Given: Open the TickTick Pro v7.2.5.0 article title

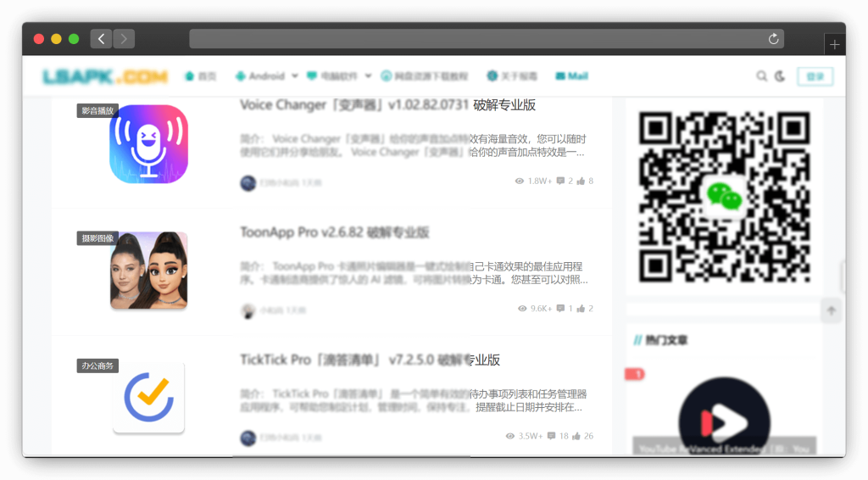Looking at the screenshot, I should click(x=370, y=360).
